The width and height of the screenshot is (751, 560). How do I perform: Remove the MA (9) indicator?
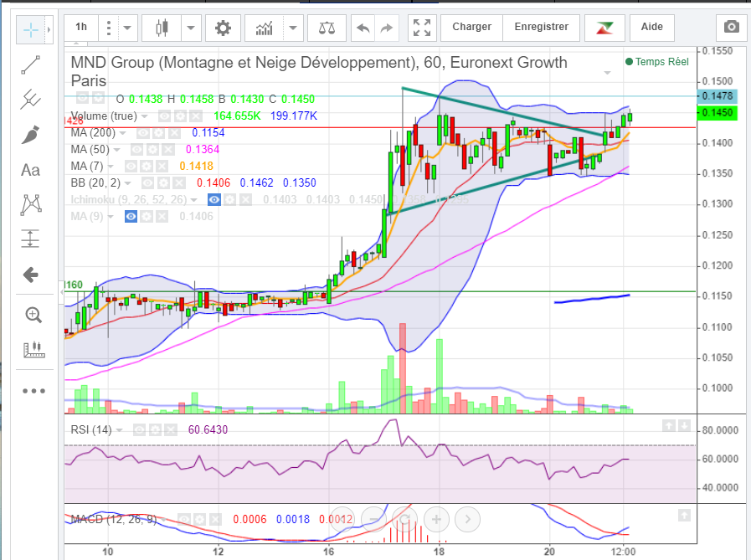click(162, 217)
